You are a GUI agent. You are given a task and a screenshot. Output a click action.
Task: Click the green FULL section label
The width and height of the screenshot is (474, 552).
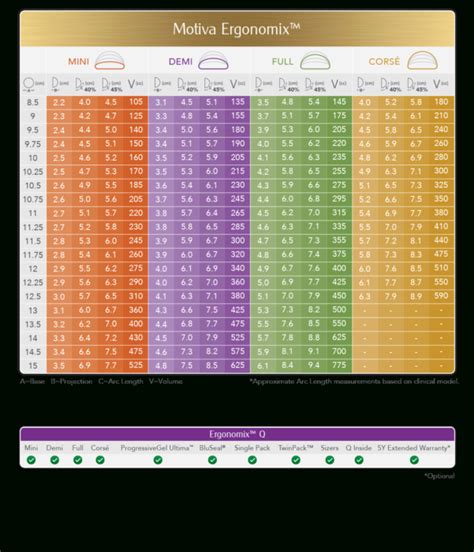[282, 62]
